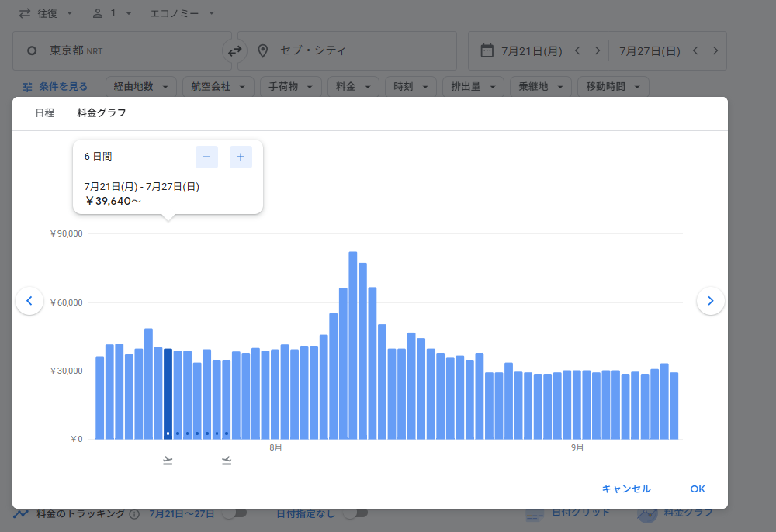Toggle the 日付指定なし tracking switch
Screen dimensions: 776x532
tap(356, 513)
